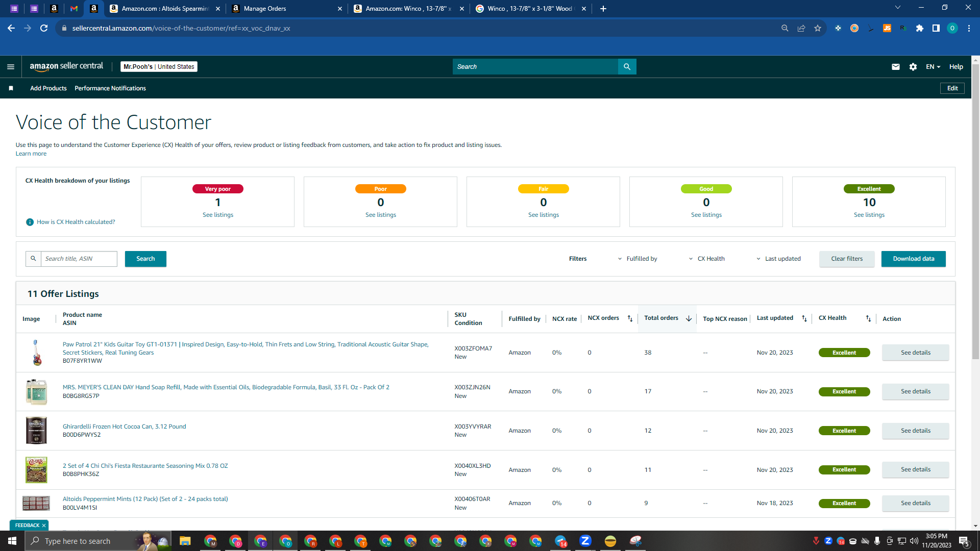
Task: Click Download data
Action: pyautogui.click(x=914, y=259)
